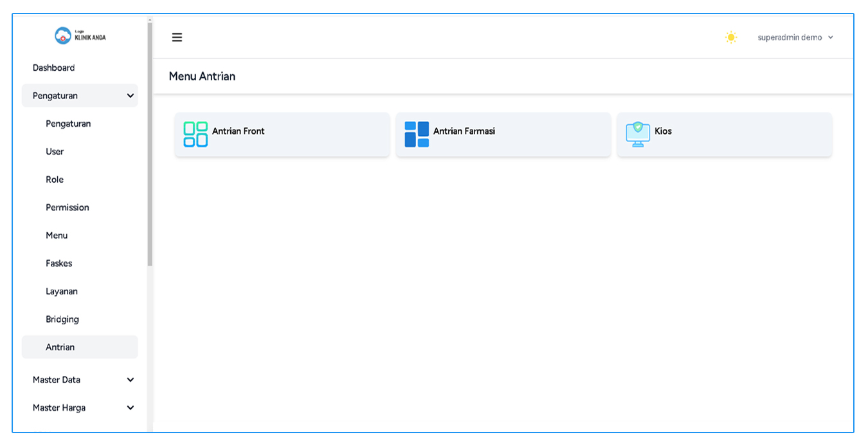
Task: Toggle light mode with the sun icon
Action: (x=731, y=37)
